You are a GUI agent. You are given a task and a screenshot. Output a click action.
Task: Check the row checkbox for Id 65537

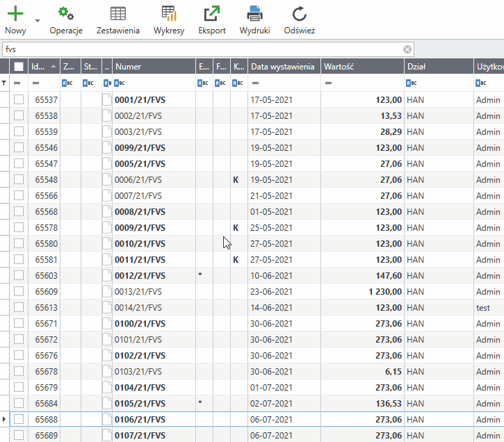coord(19,100)
